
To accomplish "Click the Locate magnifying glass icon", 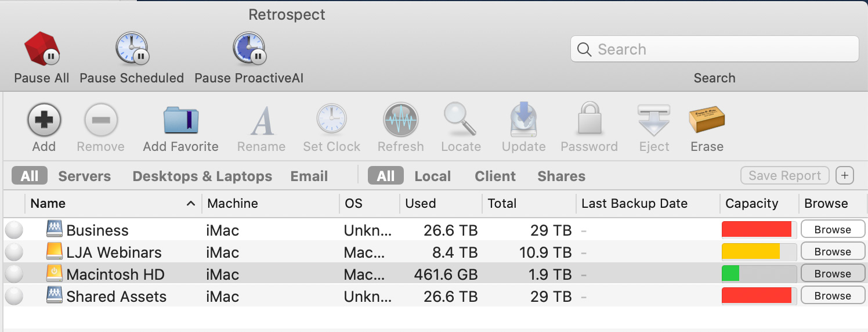I will click(461, 120).
